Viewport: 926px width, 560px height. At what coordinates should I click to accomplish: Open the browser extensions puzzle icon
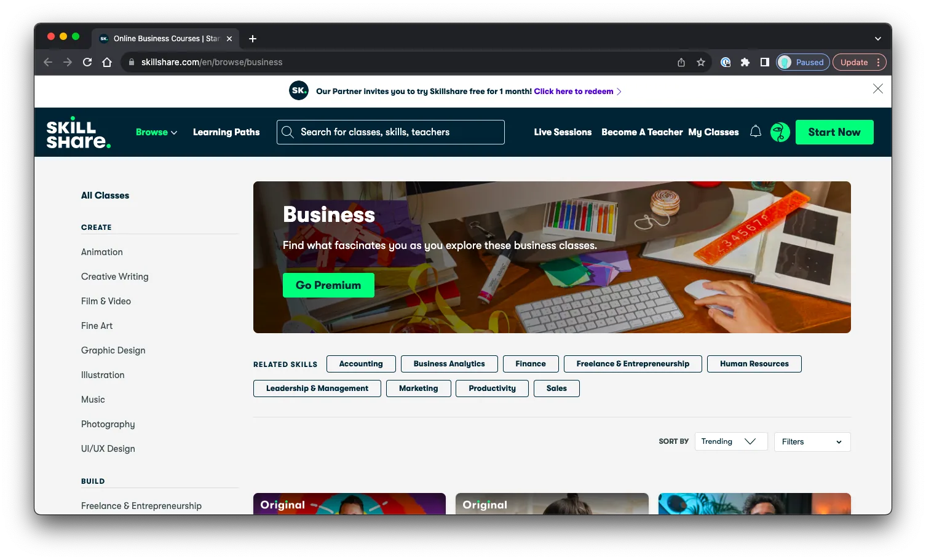(x=745, y=62)
